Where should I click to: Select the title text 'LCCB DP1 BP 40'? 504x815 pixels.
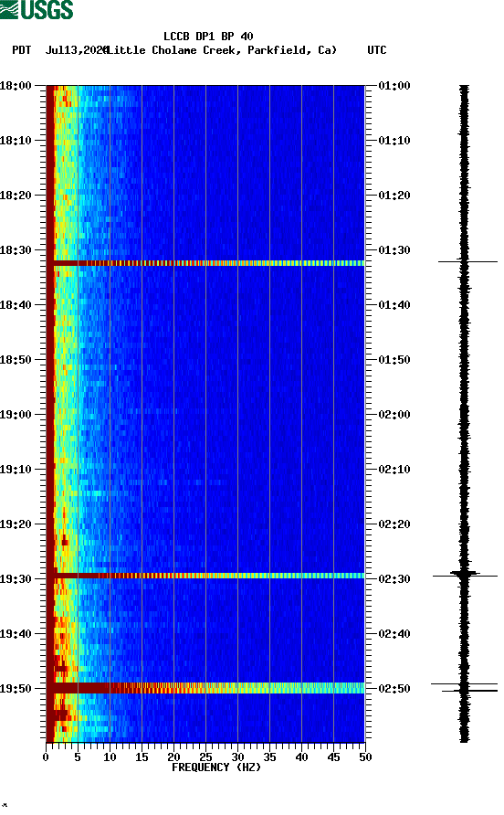208,37
